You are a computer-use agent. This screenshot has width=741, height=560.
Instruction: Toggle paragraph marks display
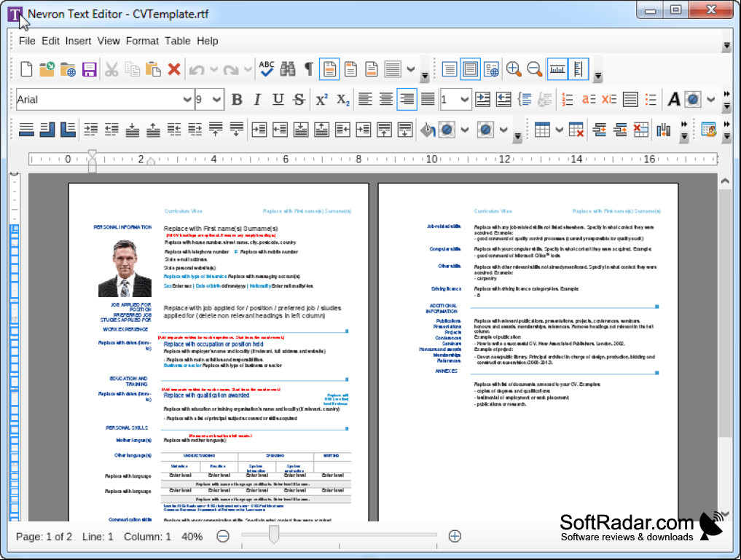coord(309,69)
